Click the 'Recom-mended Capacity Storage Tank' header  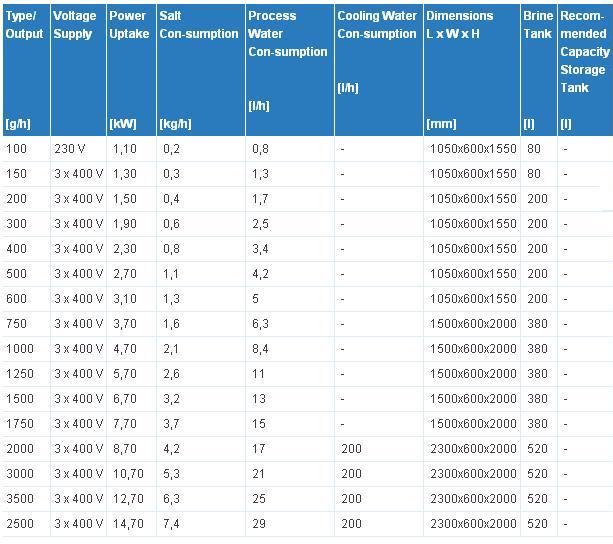[585, 70]
